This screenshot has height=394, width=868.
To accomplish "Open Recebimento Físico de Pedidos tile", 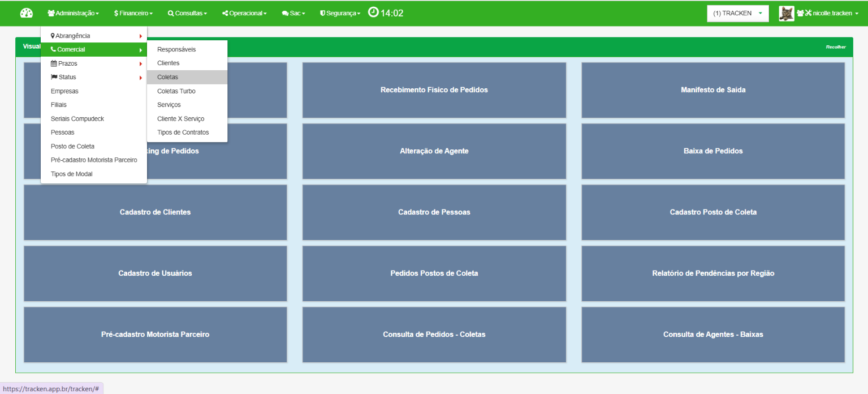I will coord(434,90).
